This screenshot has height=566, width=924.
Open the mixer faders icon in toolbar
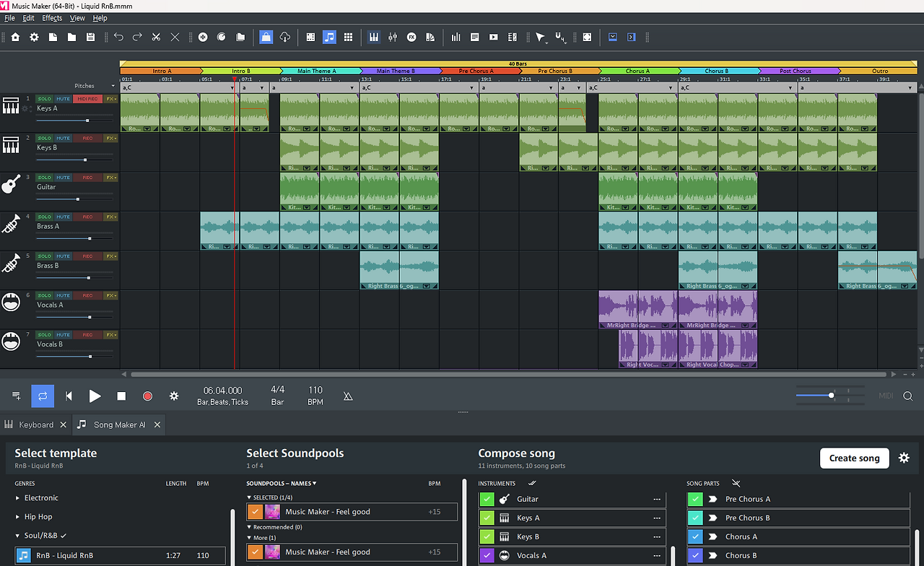(393, 37)
